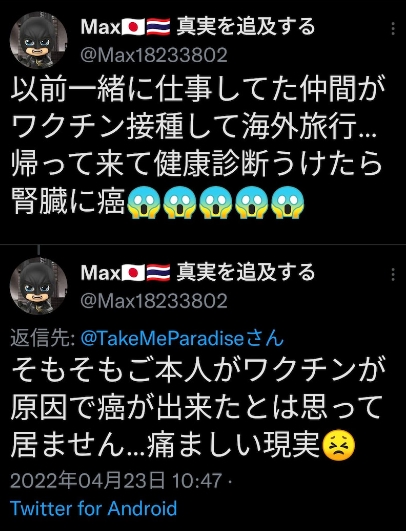Click the 真実を追及する display name on the reply tweet
Screen dimensions: 406x531
[x=245, y=273]
